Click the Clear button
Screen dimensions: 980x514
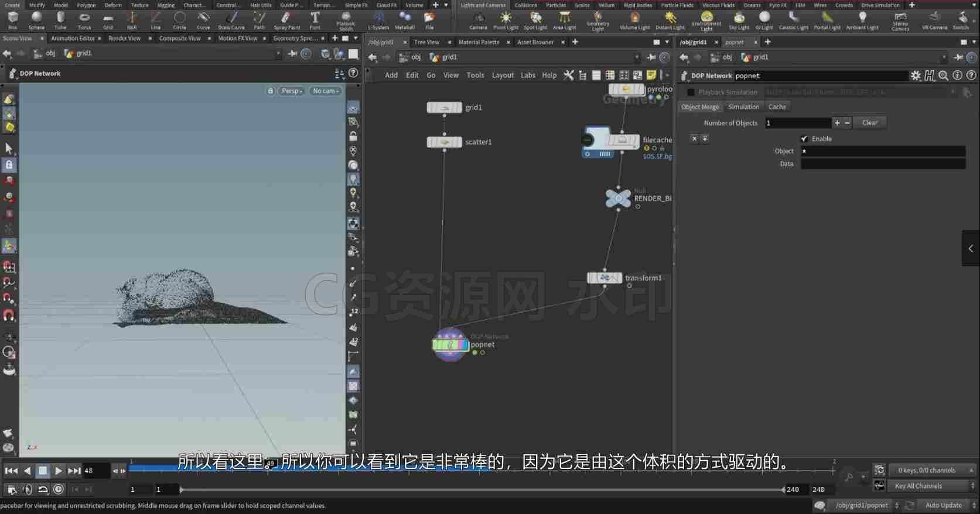click(x=870, y=123)
